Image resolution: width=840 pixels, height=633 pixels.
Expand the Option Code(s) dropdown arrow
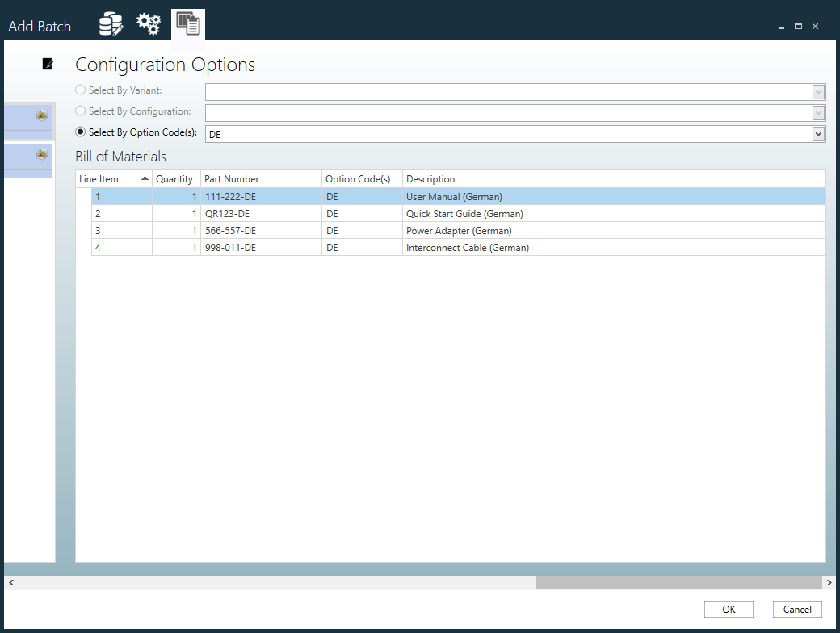[818, 134]
